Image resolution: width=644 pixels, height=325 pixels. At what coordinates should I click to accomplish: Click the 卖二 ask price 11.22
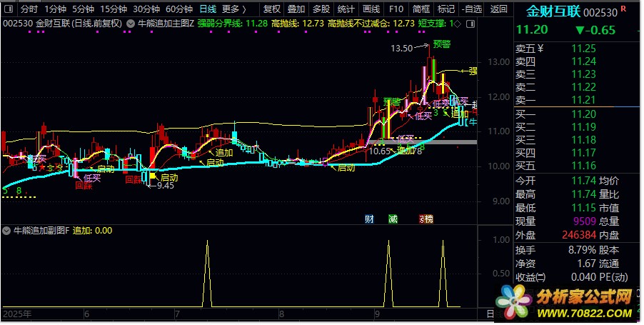pos(583,87)
